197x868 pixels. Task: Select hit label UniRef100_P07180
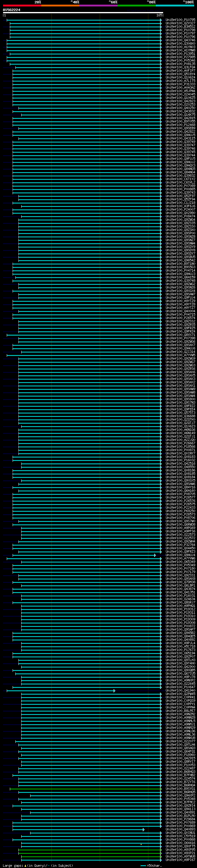[180, 568]
